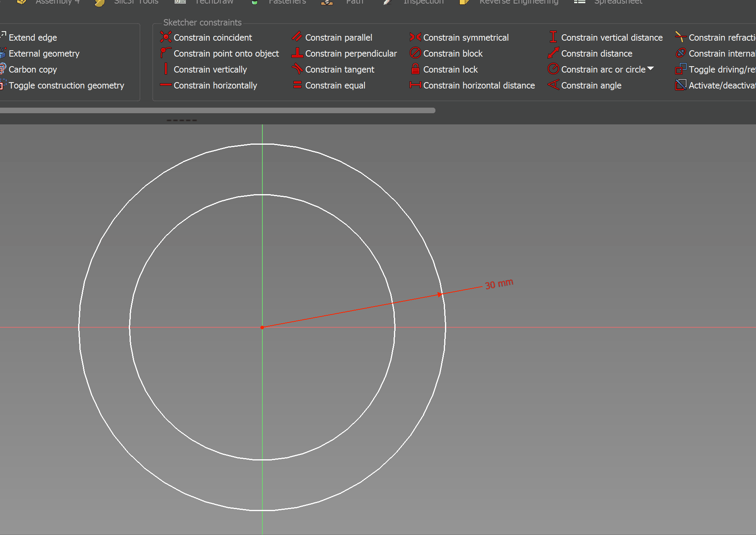Click the Constrain equal label

tap(335, 85)
